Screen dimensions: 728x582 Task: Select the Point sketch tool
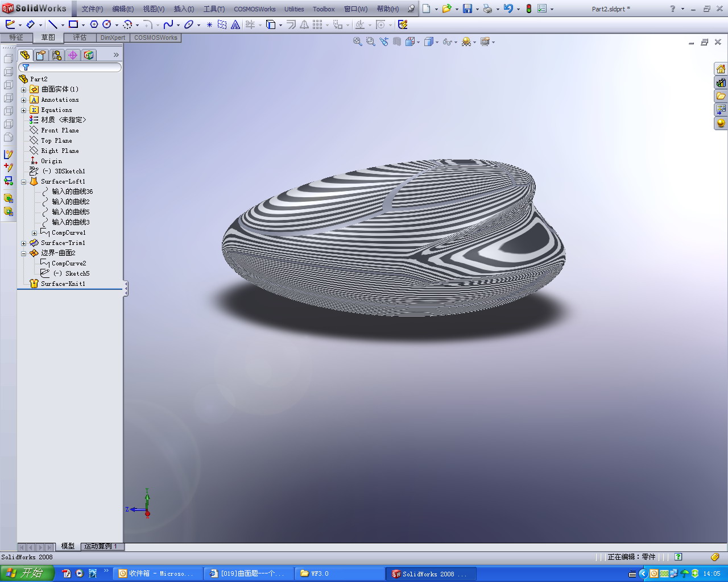pyautogui.click(x=209, y=24)
